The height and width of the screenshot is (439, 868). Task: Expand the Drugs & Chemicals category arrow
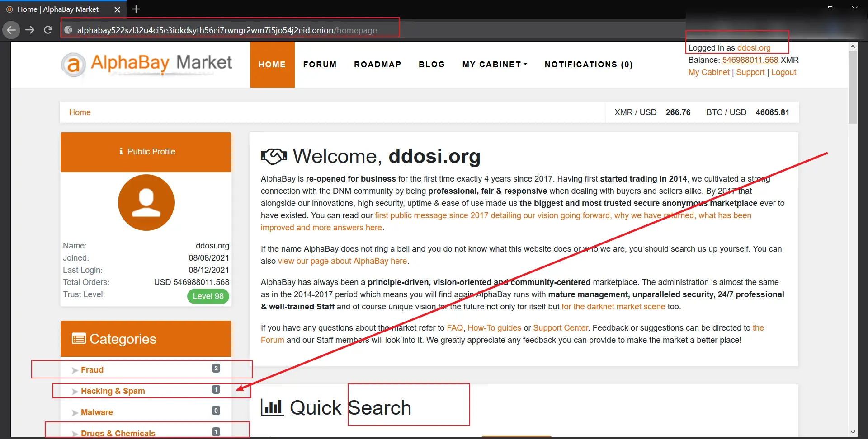(x=75, y=434)
